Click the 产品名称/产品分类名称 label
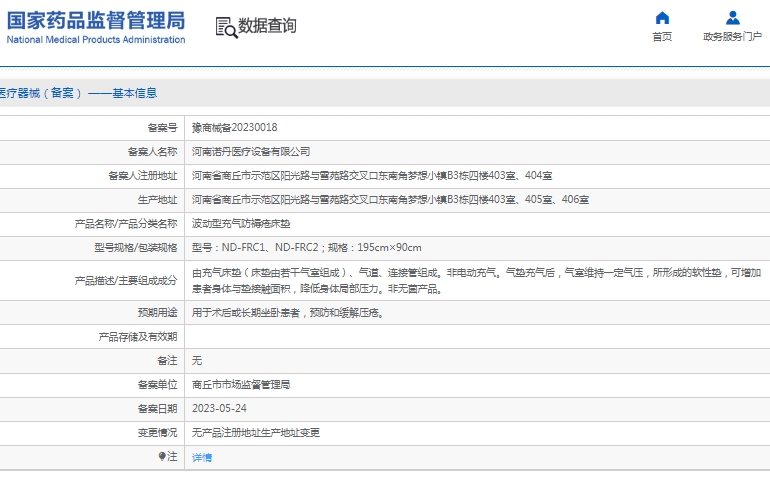 [126, 224]
